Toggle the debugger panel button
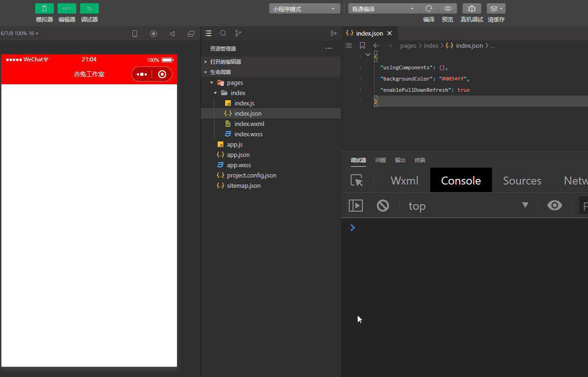This screenshot has width=588, height=377. point(89,8)
